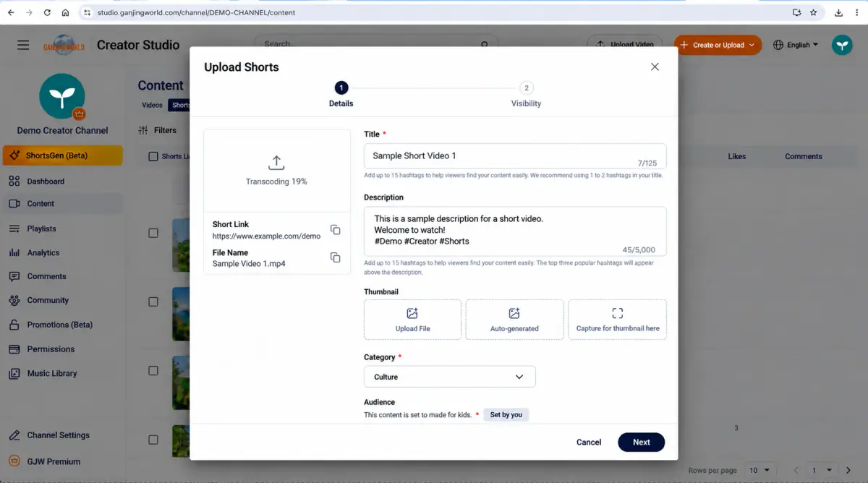
Task: Open browser three-dot menu
Action: coord(856,12)
